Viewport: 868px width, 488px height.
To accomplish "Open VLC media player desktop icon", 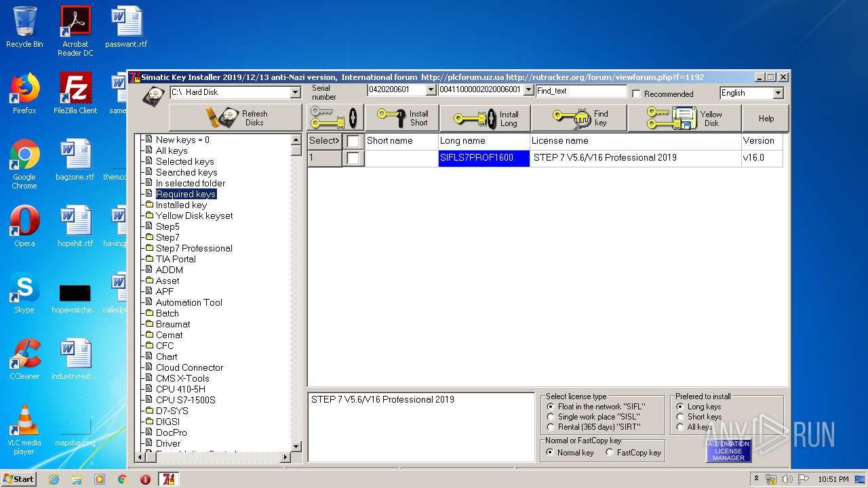I will click(24, 430).
